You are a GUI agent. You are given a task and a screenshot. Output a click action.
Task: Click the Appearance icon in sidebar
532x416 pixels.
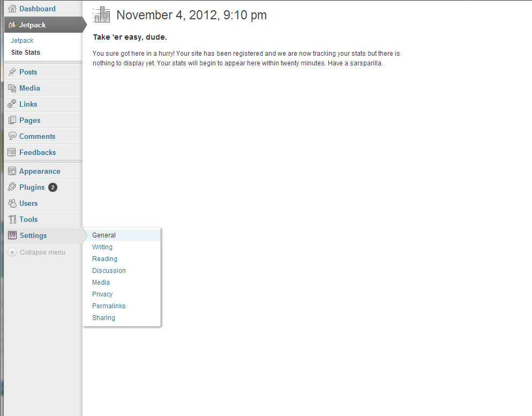12,171
